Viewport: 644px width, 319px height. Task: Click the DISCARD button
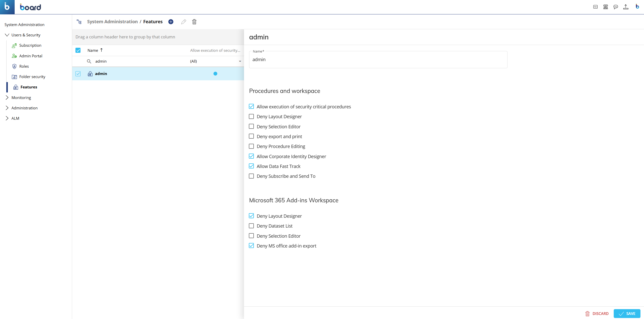coord(597,314)
